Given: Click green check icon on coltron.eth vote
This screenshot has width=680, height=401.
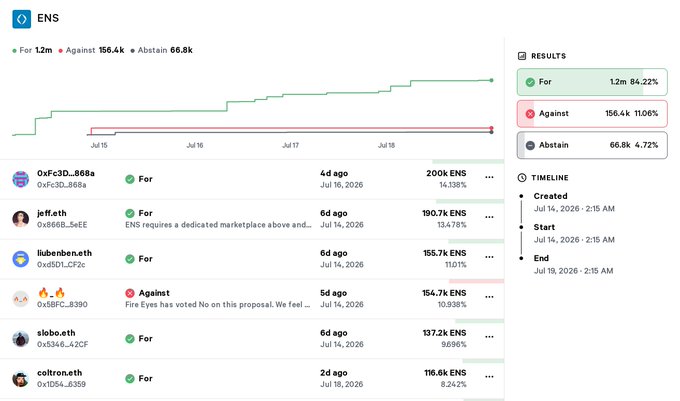Looking at the screenshot, I should (x=130, y=378).
